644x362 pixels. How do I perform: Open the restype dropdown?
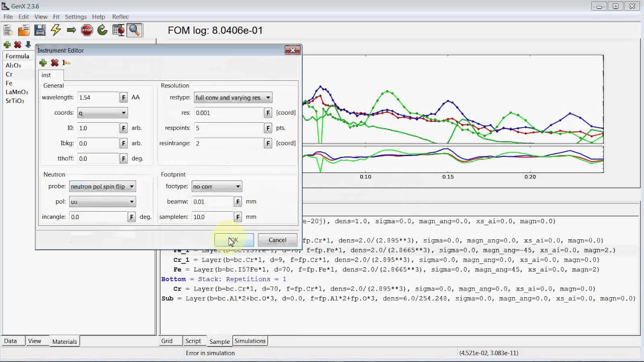pos(233,98)
